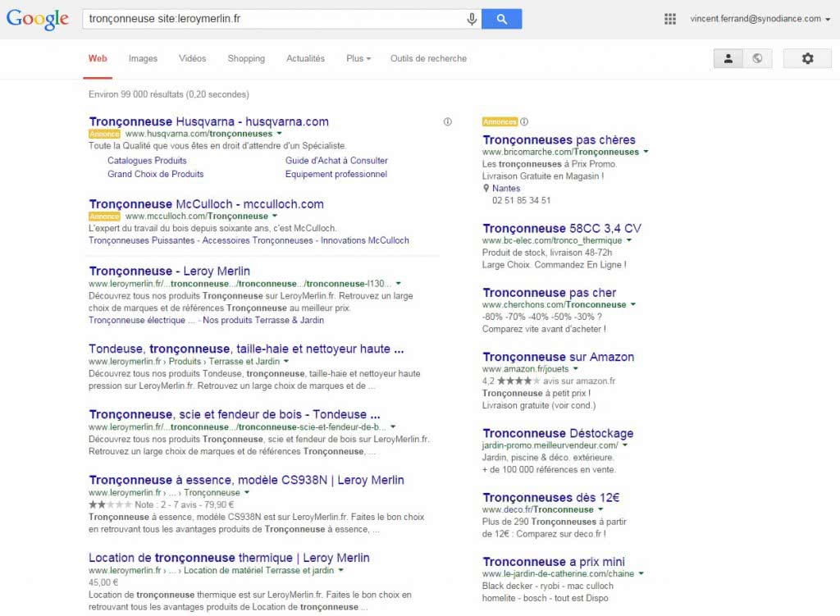Open the Tondeuse, tronçonneuse, taille-haie result
Image resolution: width=840 pixels, height=616 pixels.
[246, 349]
